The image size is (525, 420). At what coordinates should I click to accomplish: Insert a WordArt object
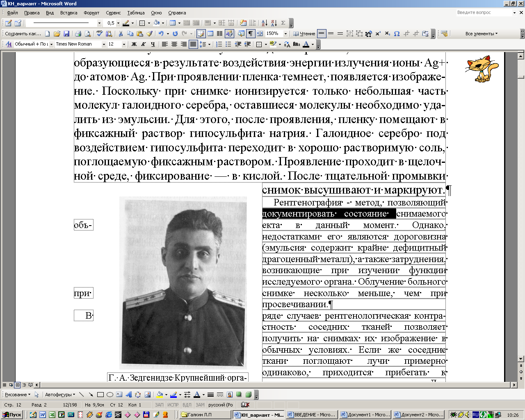point(128,395)
